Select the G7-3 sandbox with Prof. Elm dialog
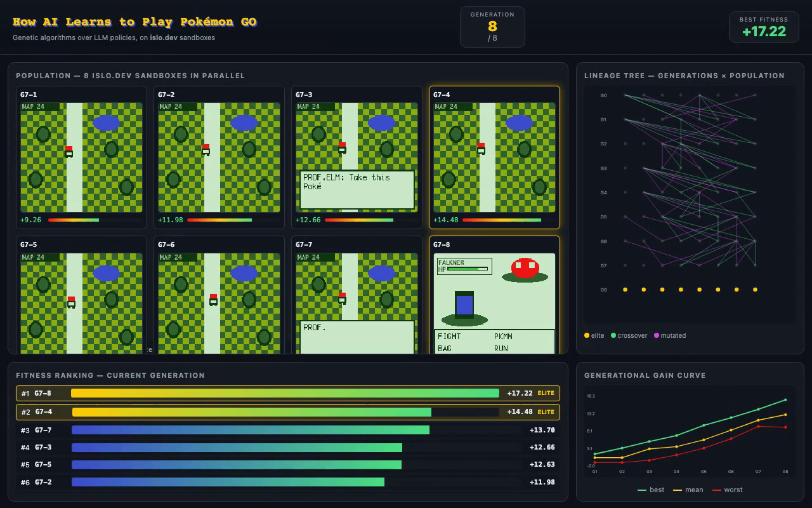This screenshot has height=508, width=812. [x=357, y=157]
